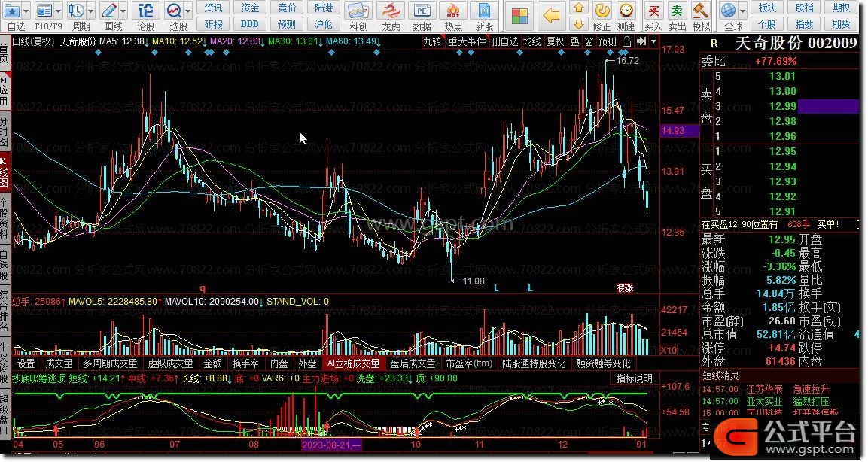Open the 分时图 sidebar tab
Screen dimensions: 868x462
4,131
